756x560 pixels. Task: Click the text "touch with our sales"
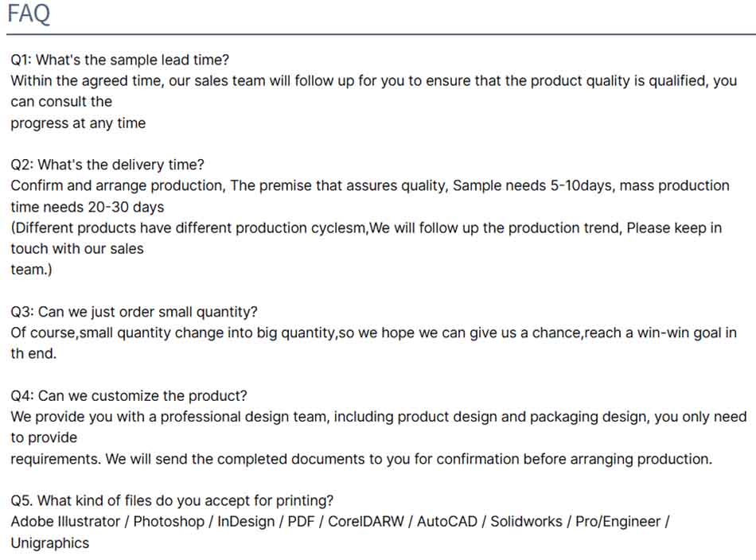click(x=77, y=248)
